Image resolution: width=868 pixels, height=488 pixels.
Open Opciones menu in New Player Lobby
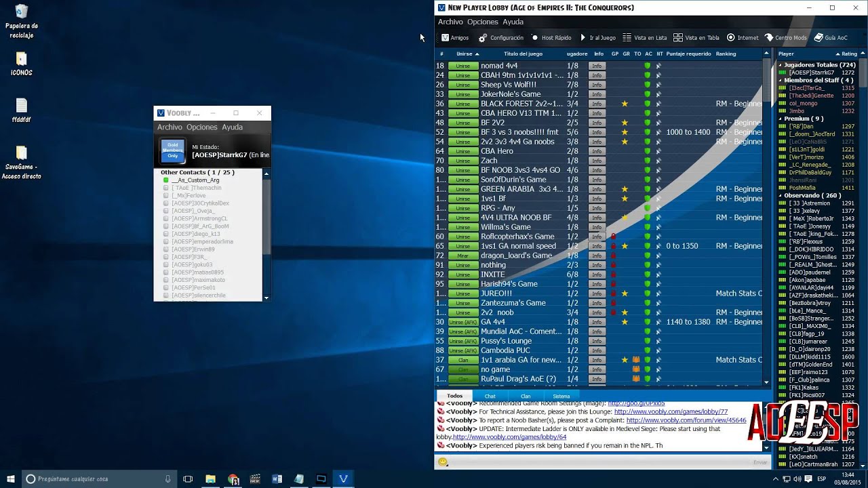tap(483, 22)
